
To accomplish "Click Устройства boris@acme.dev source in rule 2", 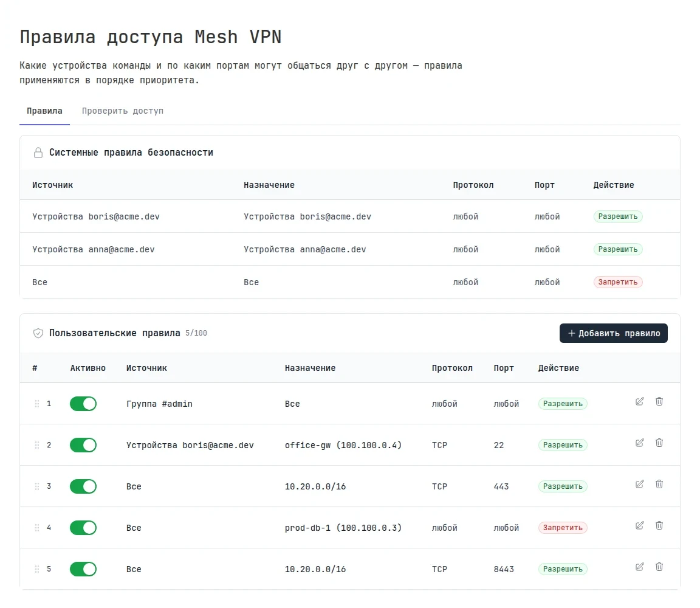I will click(190, 445).
